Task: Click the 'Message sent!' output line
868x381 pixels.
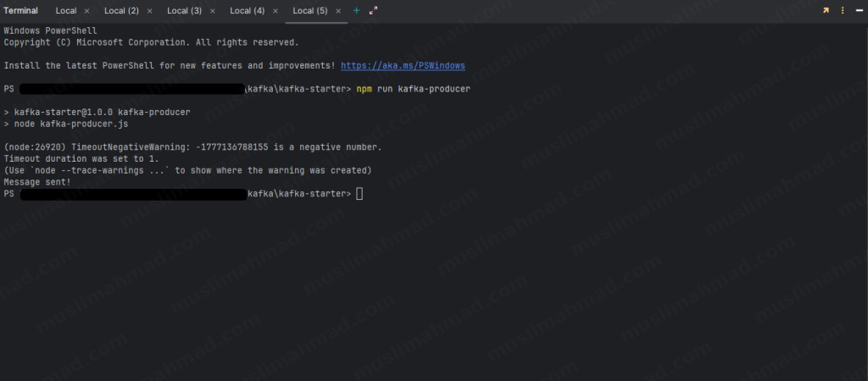Action: (37, 182)
